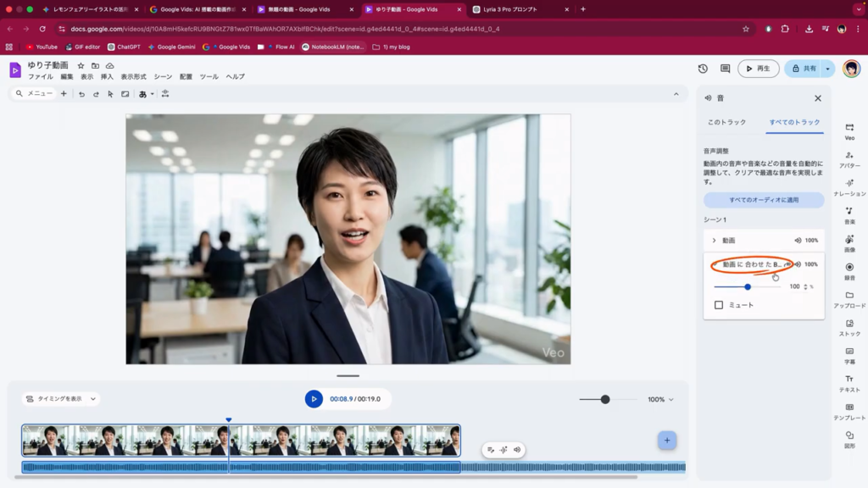This screenshot has height=488, width=868.
Task: Open the タイミングを表示 dropdown
Action: click(61, 399)
